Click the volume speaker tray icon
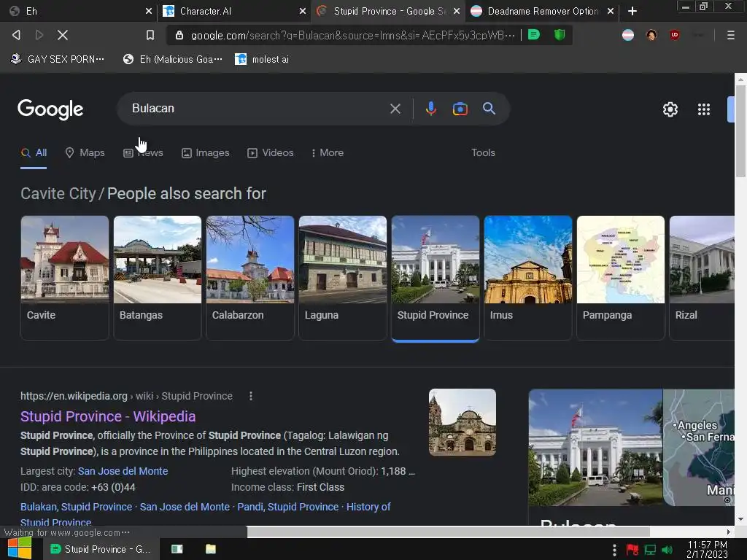The height and width of the screenshot is (560, 747). [x=667, y=550]
